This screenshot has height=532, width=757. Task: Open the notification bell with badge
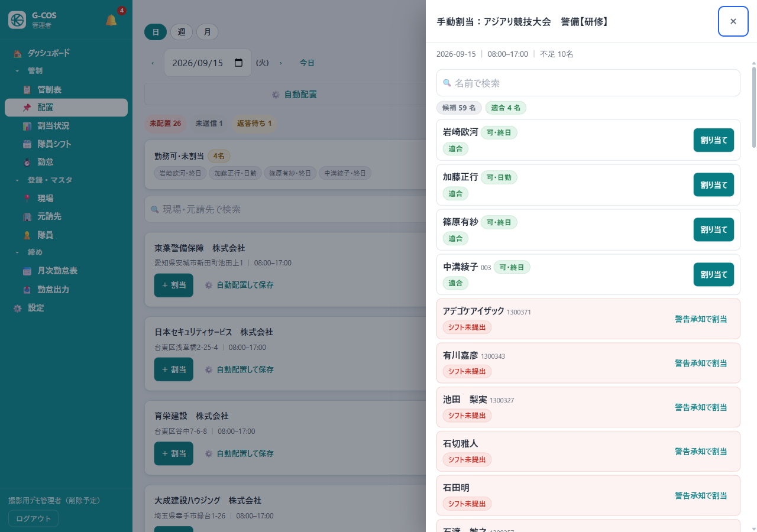(x=111, y=20)
